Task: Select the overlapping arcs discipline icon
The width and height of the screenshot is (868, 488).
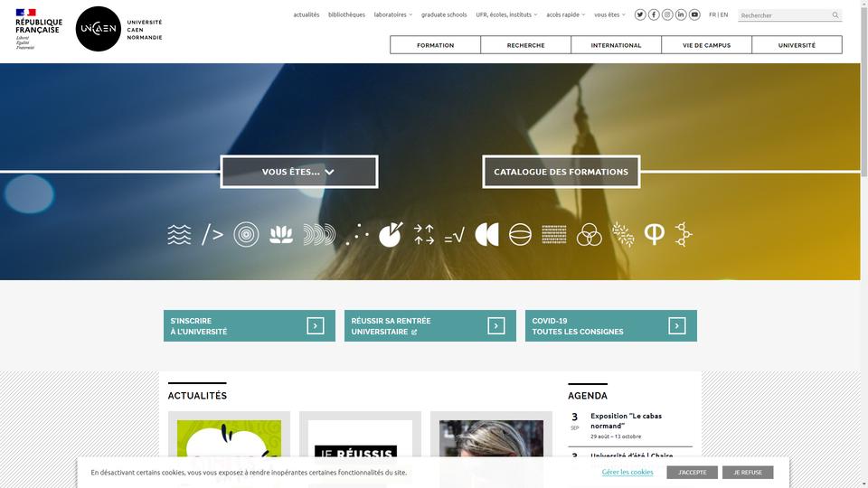Action: 319,235
